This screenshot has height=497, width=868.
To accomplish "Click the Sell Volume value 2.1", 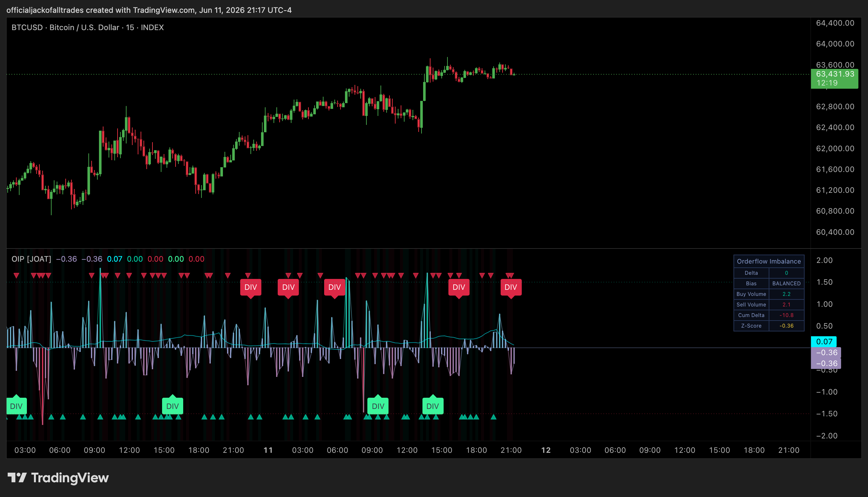I will pos(786,305).
